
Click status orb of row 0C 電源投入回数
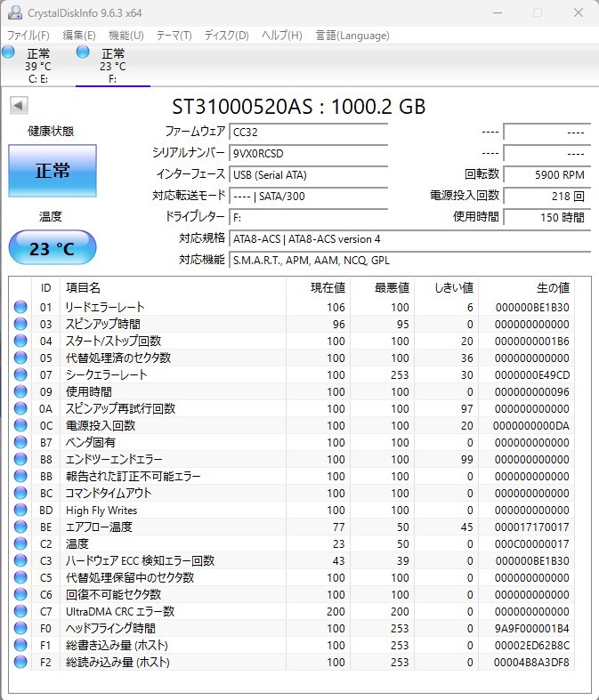pyautogui.click(x=20, y=425)
